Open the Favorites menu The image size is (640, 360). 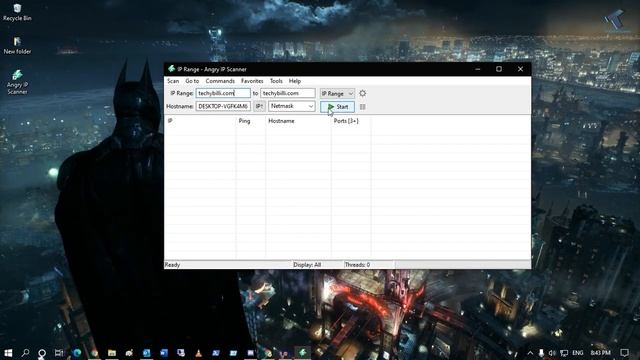tap(252, 81)
